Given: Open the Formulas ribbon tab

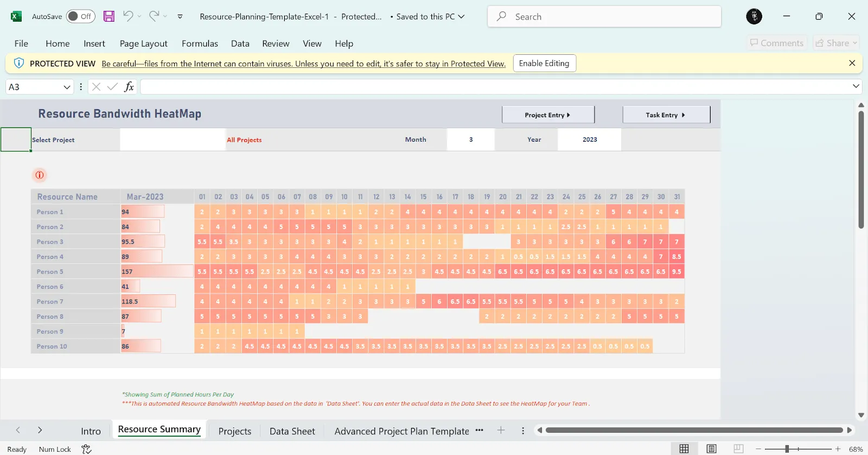Looking at the screenshot, I should point(200,43).
